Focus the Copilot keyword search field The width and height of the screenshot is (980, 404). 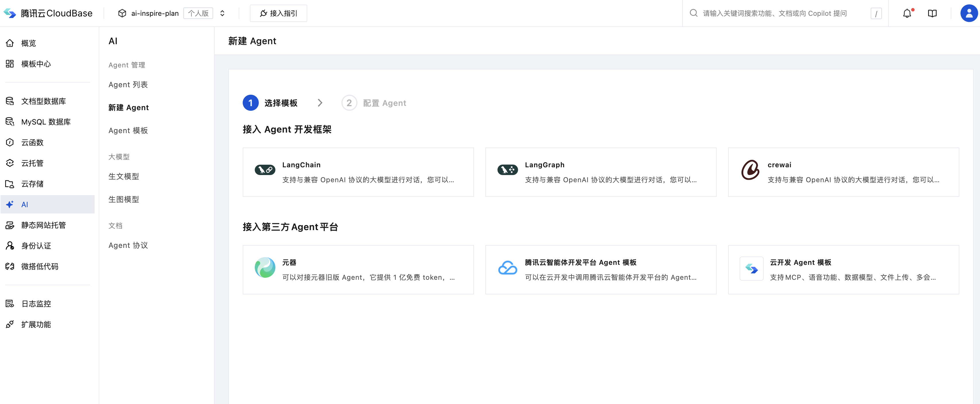(775, 13)
